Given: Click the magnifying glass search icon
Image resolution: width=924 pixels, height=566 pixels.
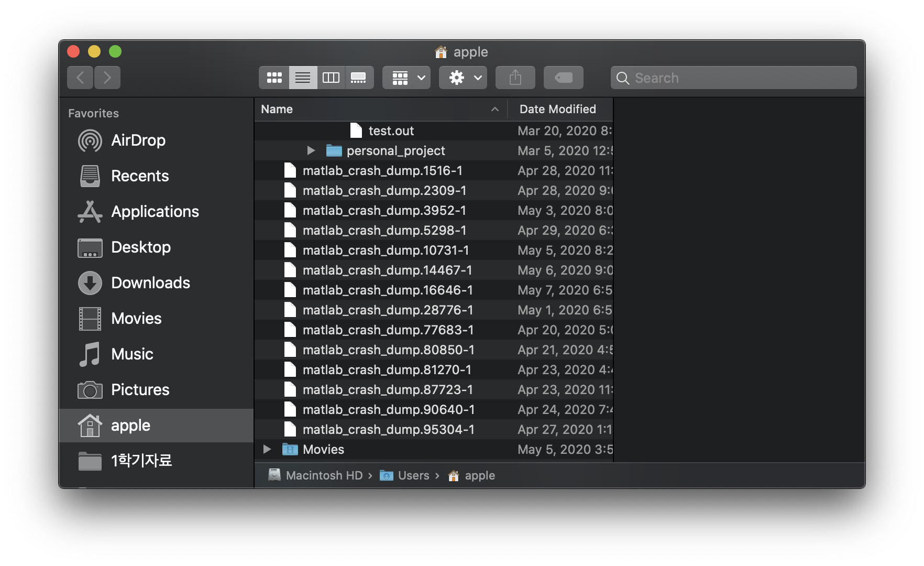Looking at the screenshot, I should point(623,78).
